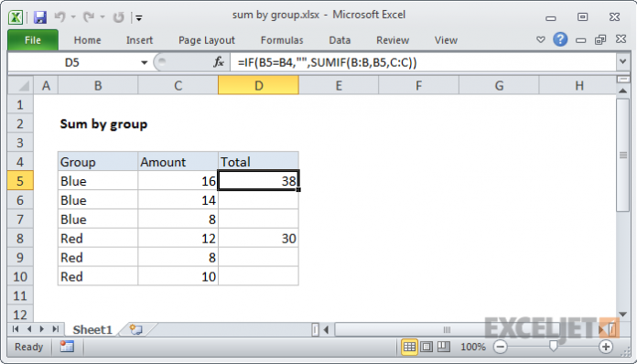Click the Sheet1 tab
The width and height of the screenshot is (637, 364).
tap(92, 329)
